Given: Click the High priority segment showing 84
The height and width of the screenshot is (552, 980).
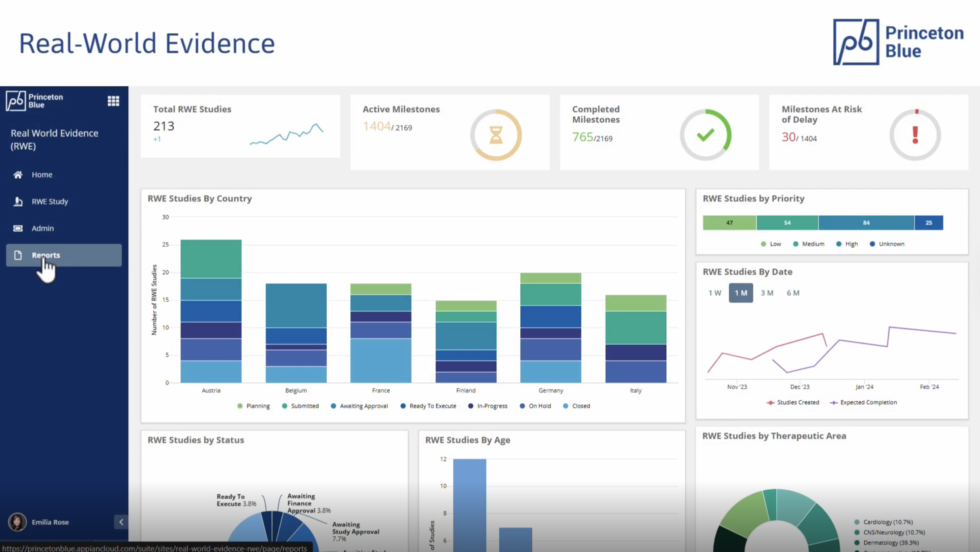Looking at the screenshot, I should (866, 223).
